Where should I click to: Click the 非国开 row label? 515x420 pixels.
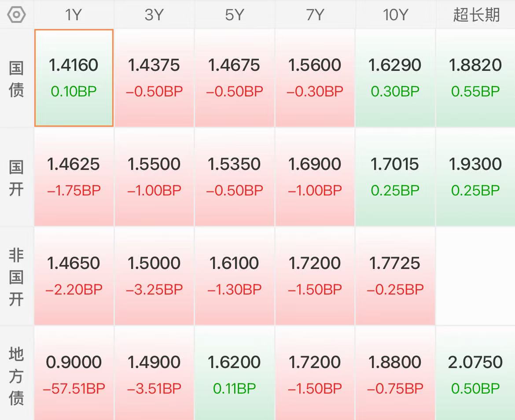click(16, 276)
